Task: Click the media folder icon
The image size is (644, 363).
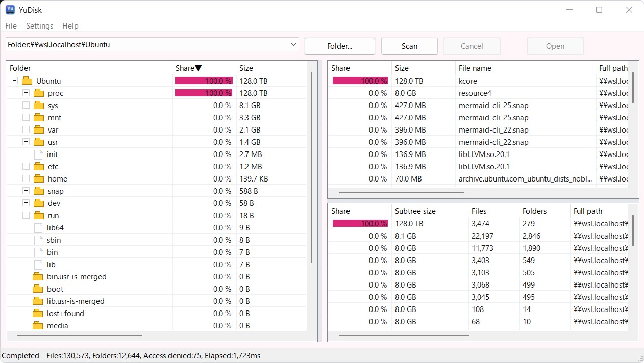Action: 38,325
